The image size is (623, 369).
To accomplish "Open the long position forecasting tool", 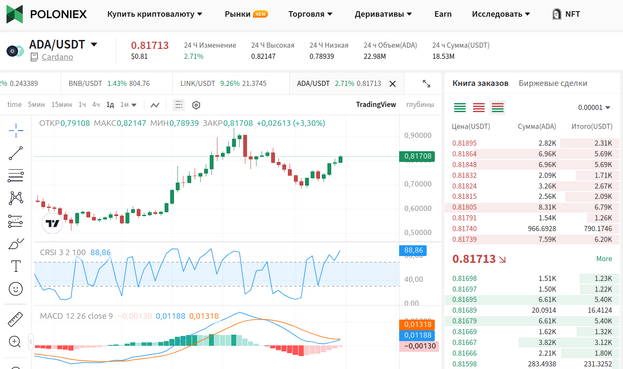I will pos(16,221).
